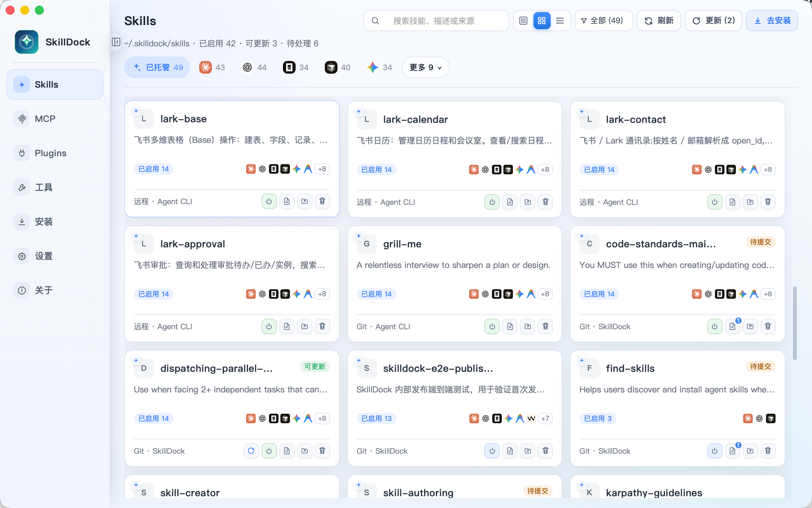
Task: Delete skilldock-e2e-publis using trash icon
Action: tap(545, 451)
